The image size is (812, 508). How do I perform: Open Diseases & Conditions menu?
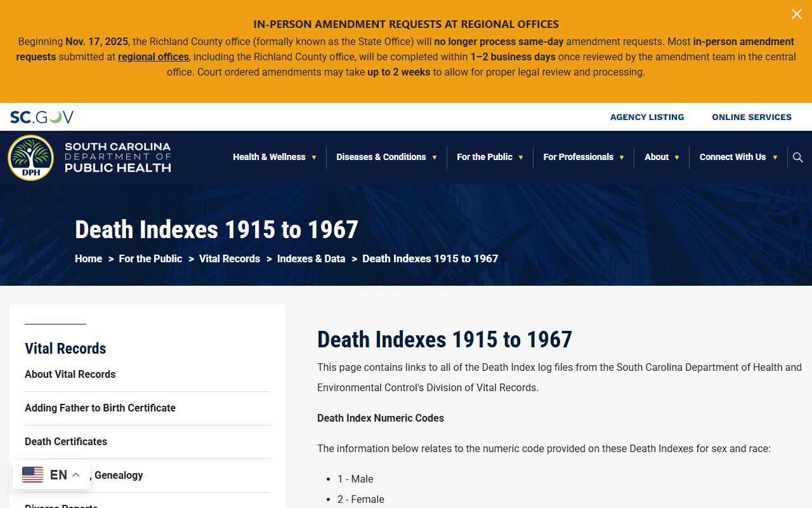pos(381,157)
